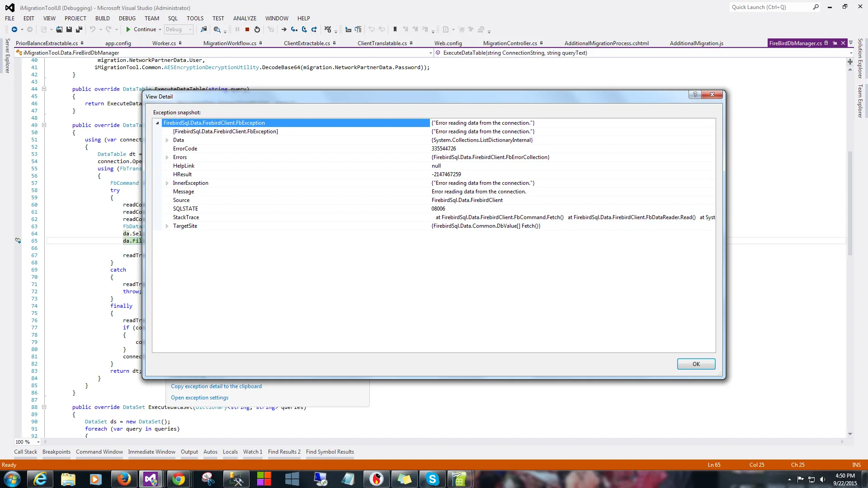The width and height of the screenshot is (868, 488).
Task: Click the Step Into icon
Action: click(294, 29)
